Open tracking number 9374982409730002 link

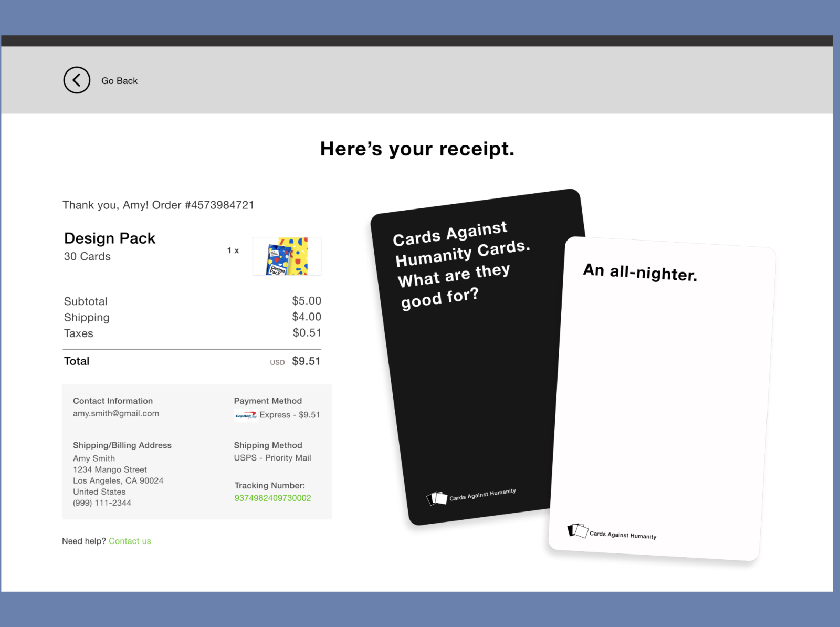[x=272, y=498]
